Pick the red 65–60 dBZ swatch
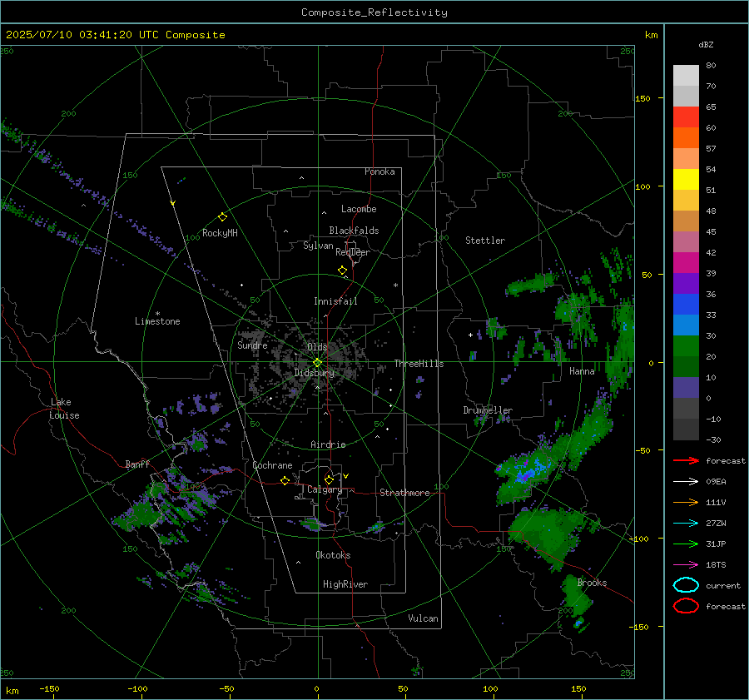This screenshot has height=700, width=749. (x=686, y=117)
